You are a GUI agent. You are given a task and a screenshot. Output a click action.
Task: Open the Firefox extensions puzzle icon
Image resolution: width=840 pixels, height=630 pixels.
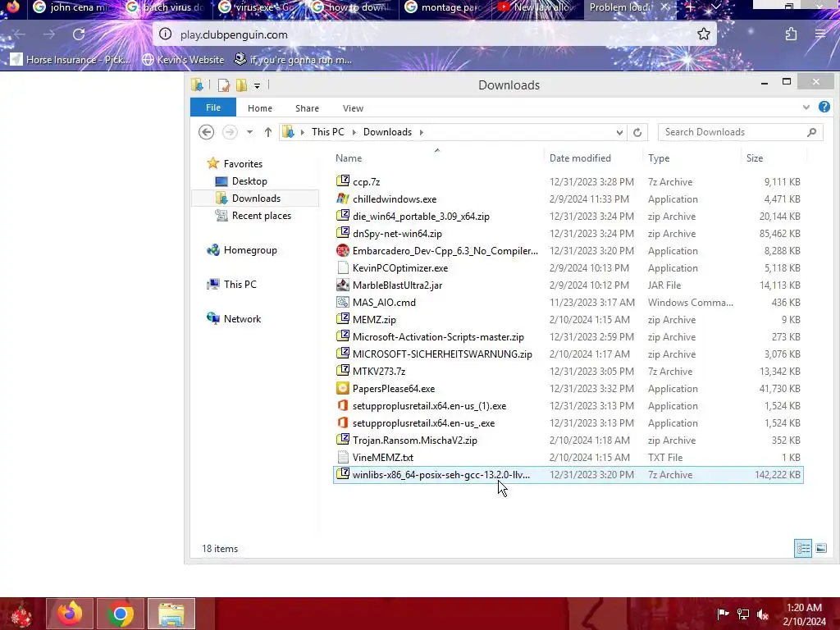791,34
